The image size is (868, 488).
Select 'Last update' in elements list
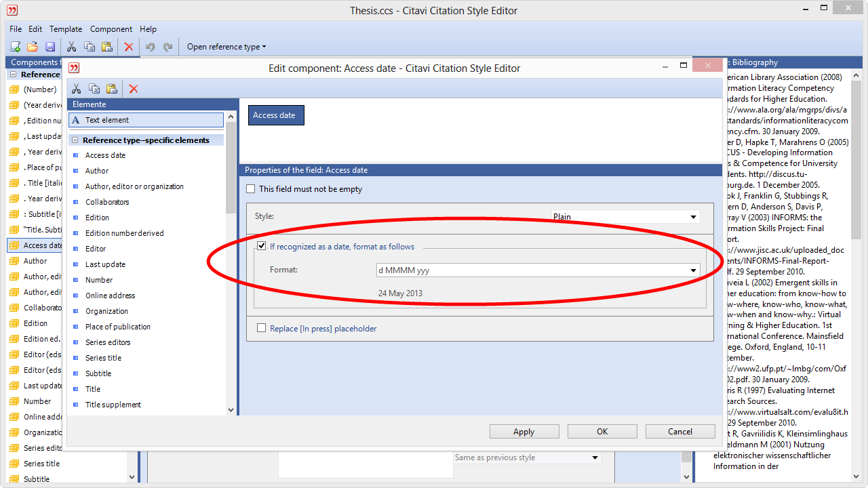click(105, 264)
